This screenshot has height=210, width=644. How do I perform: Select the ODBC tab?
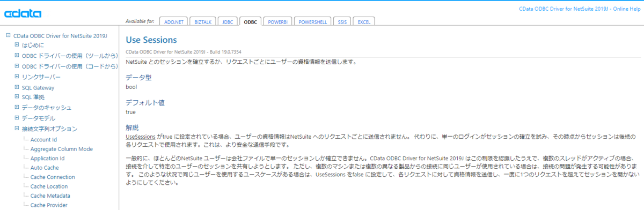pyautogui.click(x=250, y=21)
